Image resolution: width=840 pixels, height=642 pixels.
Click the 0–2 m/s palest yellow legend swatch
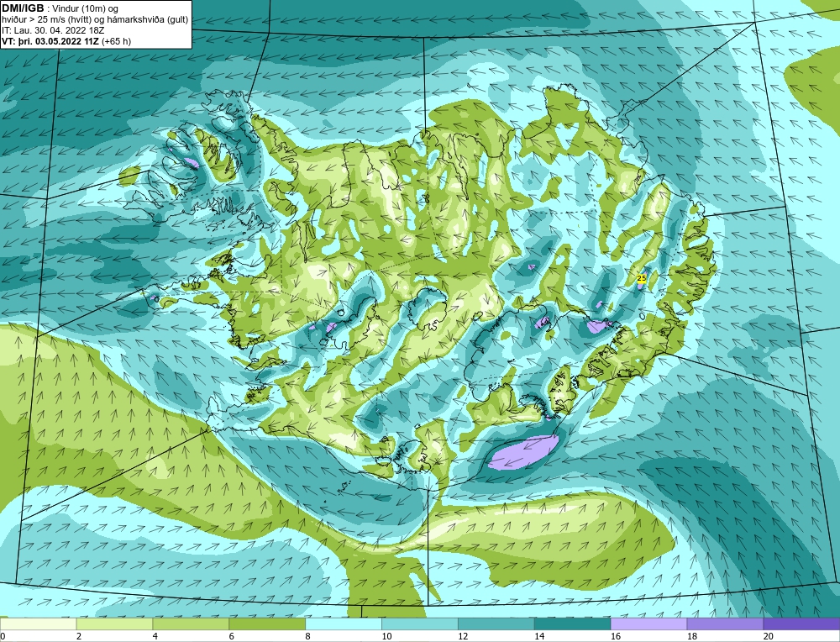tap(38, 624)
